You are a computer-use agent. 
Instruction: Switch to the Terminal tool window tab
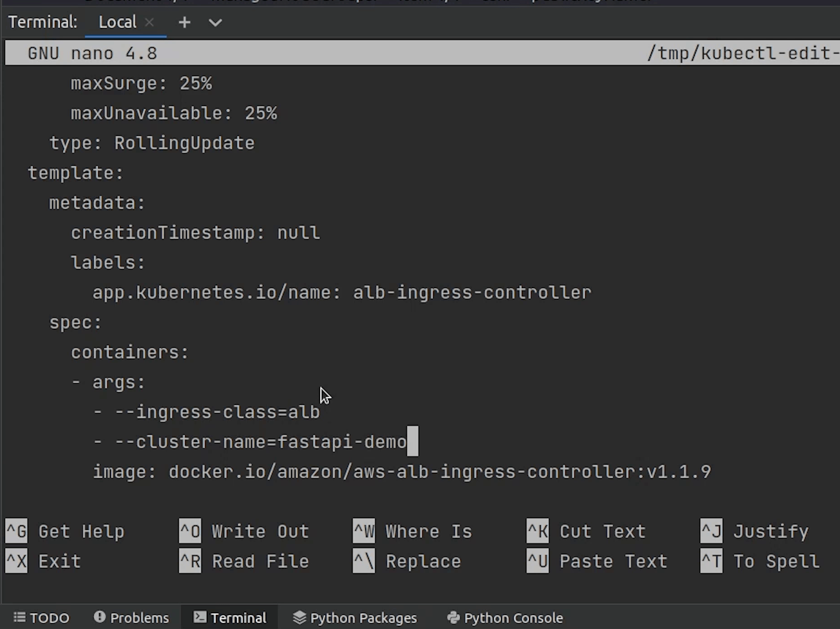[230, 618]
